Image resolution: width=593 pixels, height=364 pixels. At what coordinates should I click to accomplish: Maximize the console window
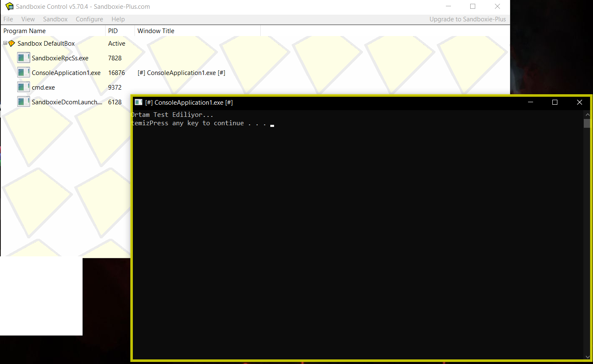(x=555, y=102)
